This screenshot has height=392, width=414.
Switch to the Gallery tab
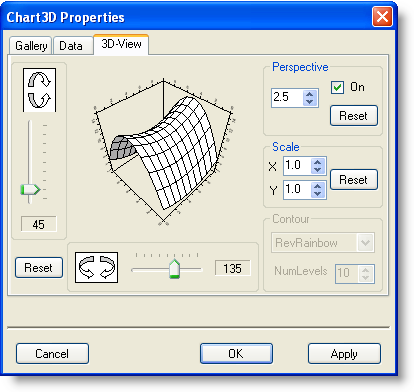(31, 46)
